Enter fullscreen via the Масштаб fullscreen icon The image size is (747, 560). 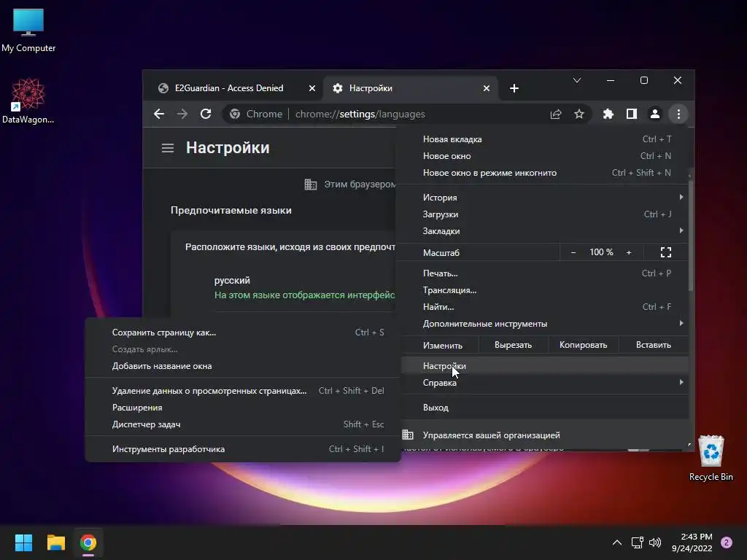666,252
